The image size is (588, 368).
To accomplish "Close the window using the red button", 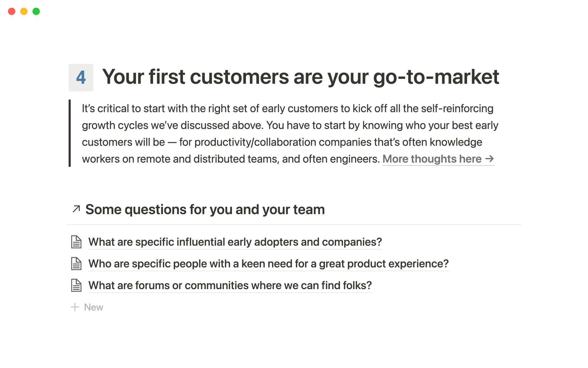I will tap(12, 11).
